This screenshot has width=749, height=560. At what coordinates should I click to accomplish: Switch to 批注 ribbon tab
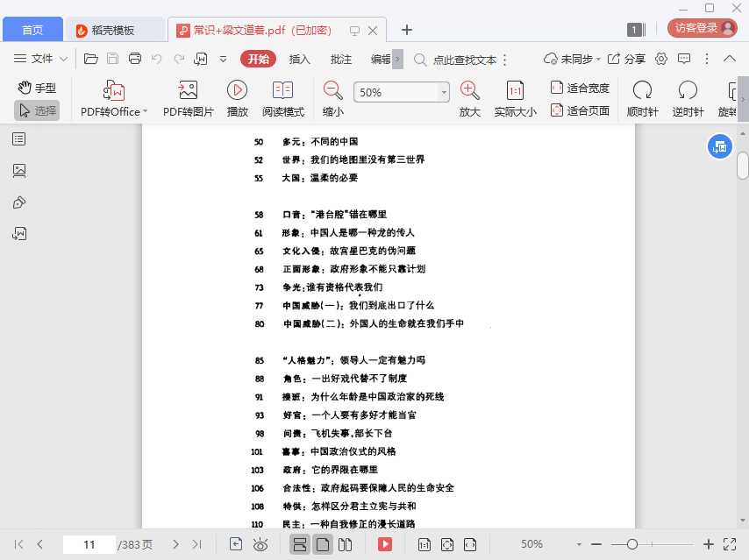point(340,60)
